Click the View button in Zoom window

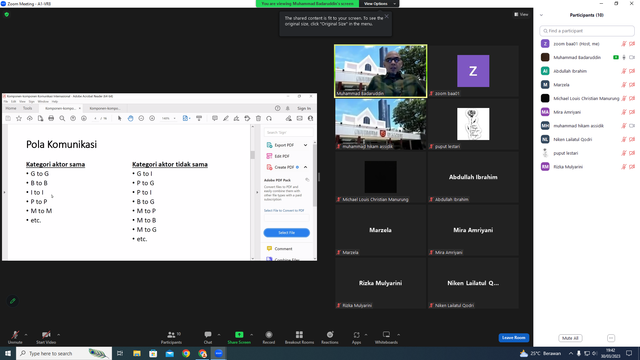pyautogui.click(x=521, y=14)
